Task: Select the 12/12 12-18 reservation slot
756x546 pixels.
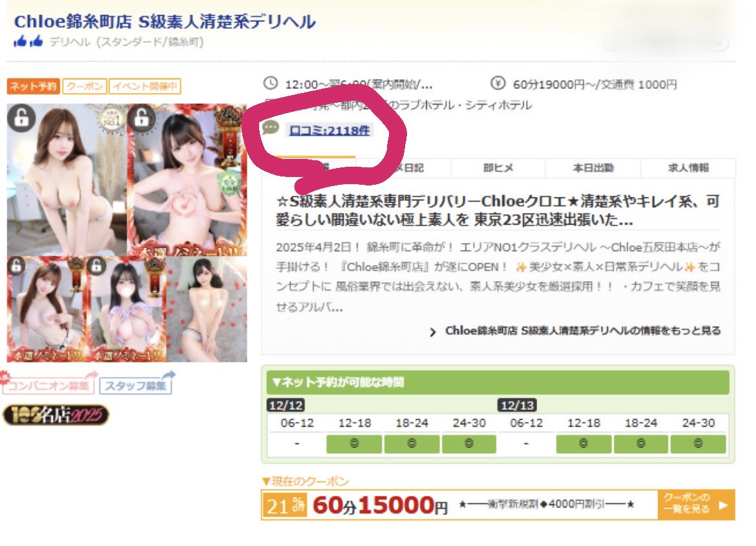Action: point(355,444)
